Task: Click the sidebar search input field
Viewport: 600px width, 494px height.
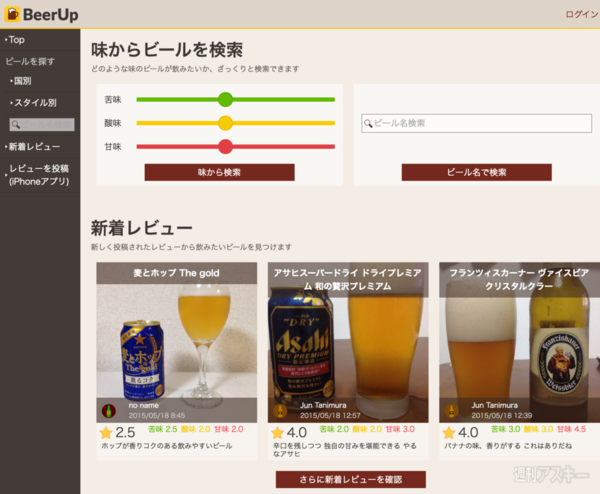Action: (42, 124)
